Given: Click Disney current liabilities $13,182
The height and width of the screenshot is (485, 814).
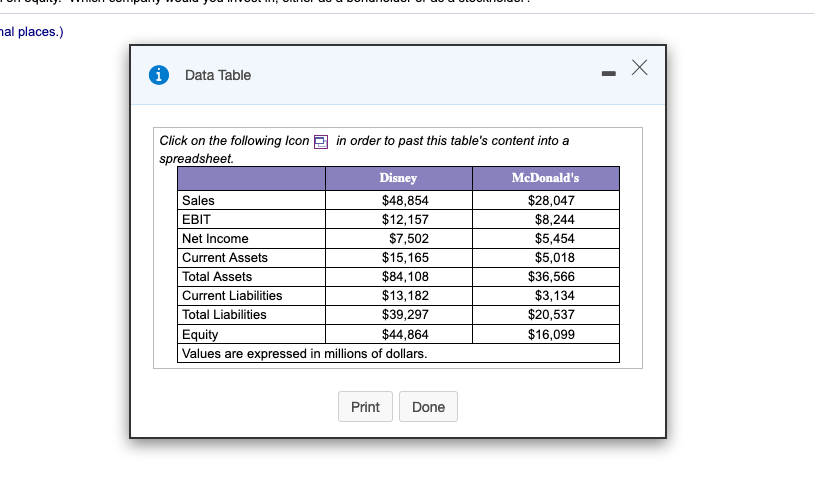Looking at the screenshot, I should pyautogui.click(x=405, y=295).
